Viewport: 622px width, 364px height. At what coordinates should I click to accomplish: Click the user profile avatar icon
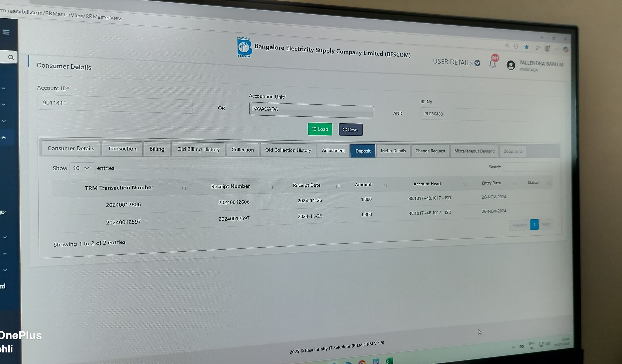pos(511,65)
